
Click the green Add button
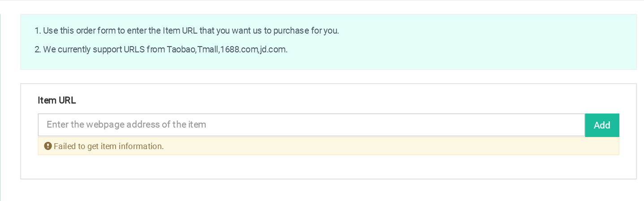602,125
